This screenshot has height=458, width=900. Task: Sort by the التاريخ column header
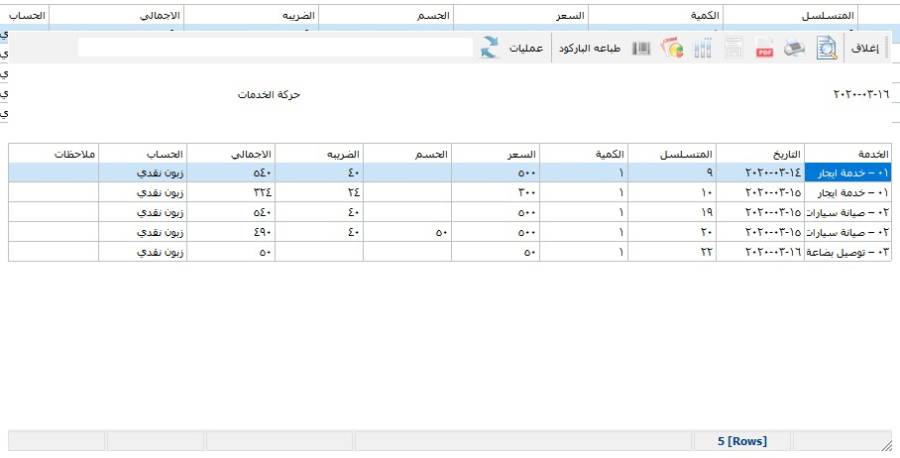760,154
